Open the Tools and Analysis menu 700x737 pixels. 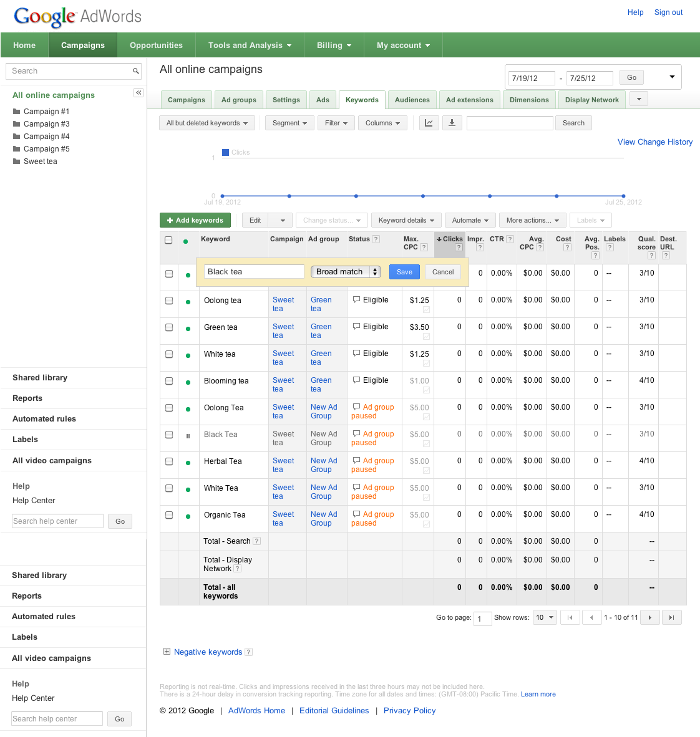point(250,45)
